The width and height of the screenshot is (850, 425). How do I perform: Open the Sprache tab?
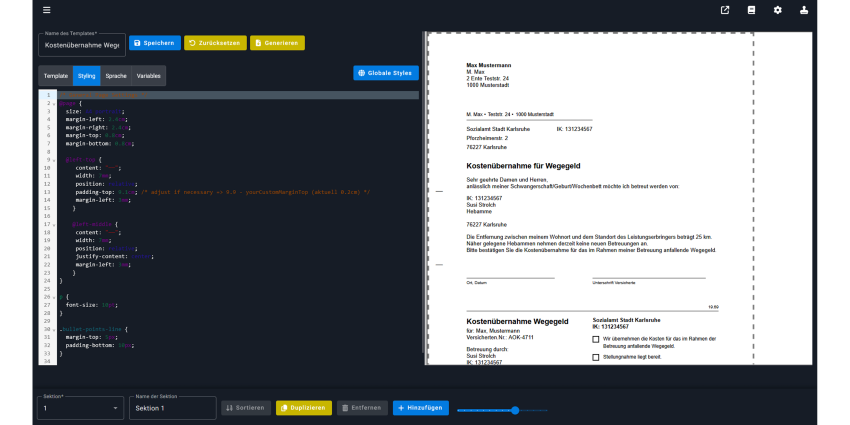pos(115,76)
